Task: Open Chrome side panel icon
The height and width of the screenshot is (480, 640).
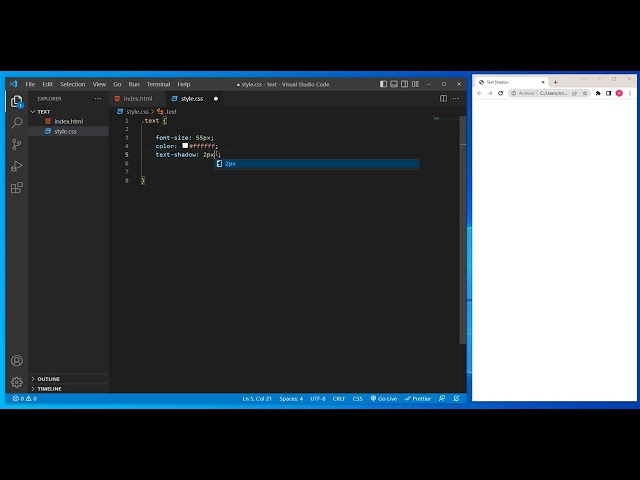Action: (x=609, y=93)
